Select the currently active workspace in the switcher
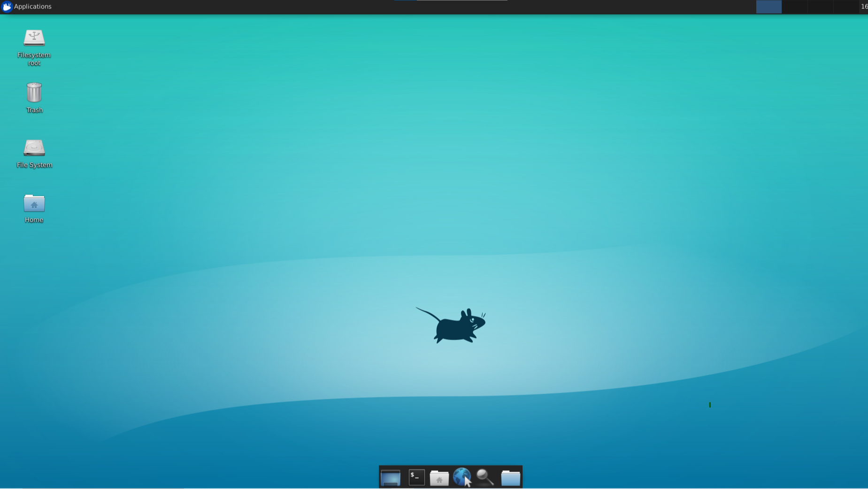 pyautogui.click(x=769, y=7)
